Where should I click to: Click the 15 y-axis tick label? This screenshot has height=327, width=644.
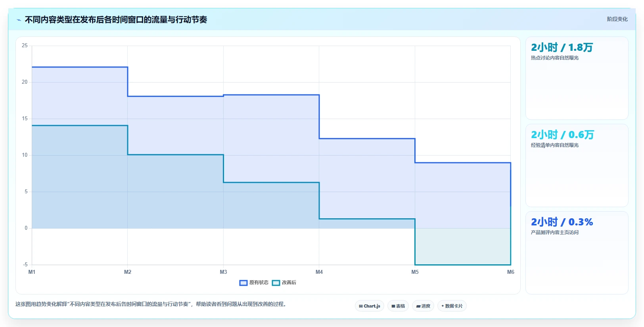(x=25, y=119)
